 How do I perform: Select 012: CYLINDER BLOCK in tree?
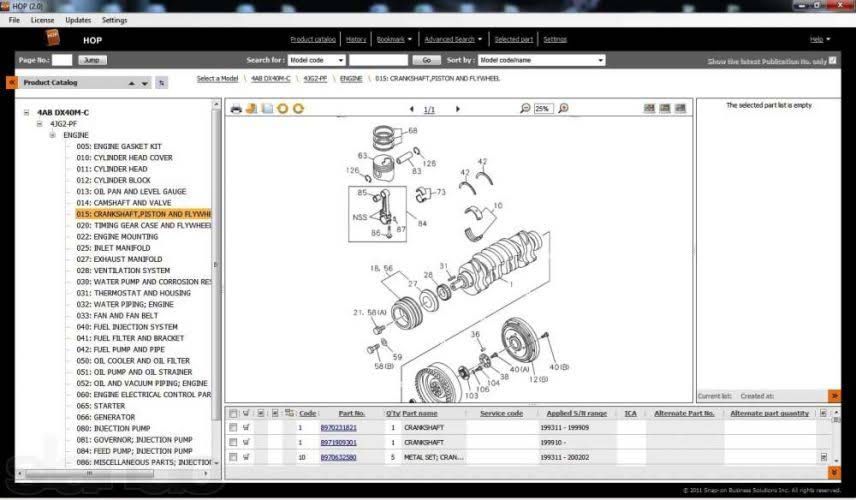point(113,180)
